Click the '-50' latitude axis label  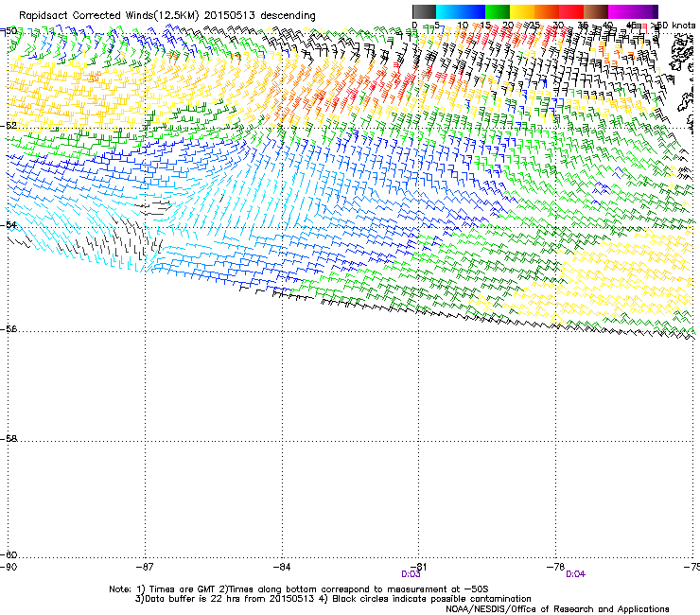pos(9,31)
